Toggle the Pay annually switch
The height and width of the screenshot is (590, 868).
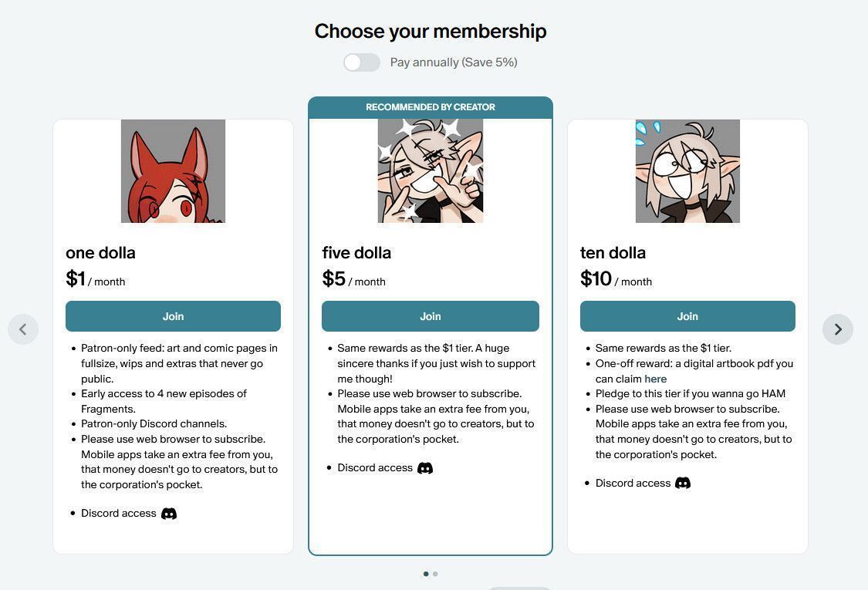(x=362, y=62)
